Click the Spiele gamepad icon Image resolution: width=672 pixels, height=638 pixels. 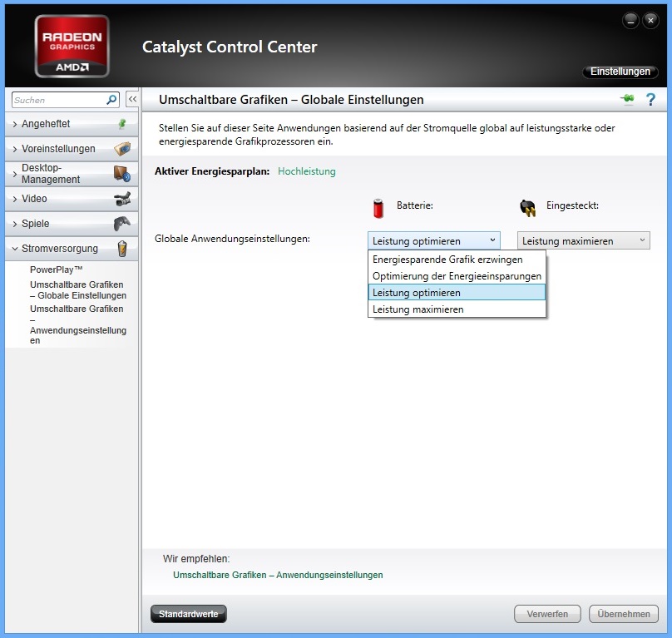[x=122, y=224]
